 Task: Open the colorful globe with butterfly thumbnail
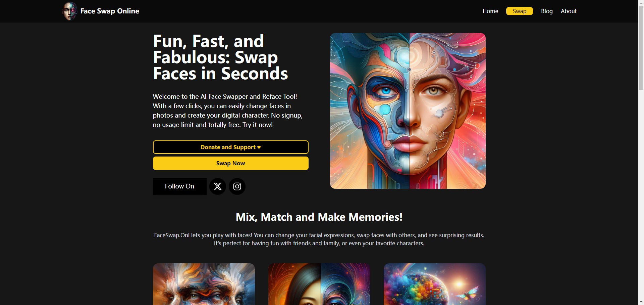click(x=435, y=284)
